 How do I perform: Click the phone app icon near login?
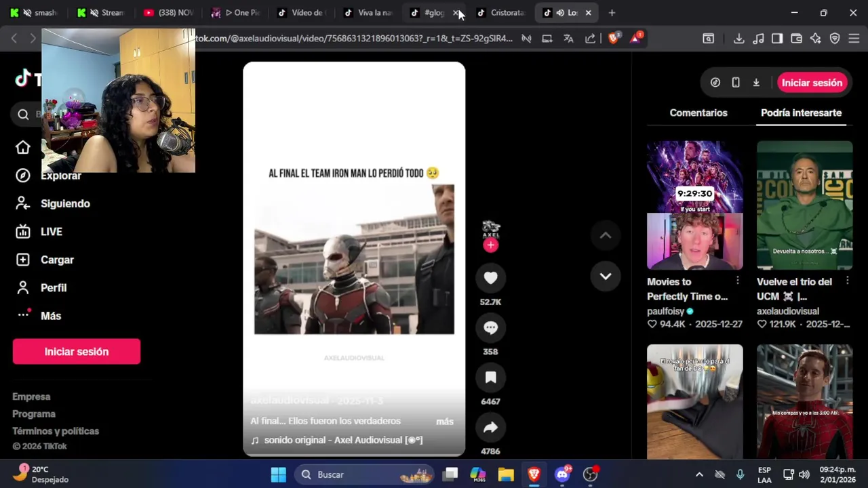735,83
